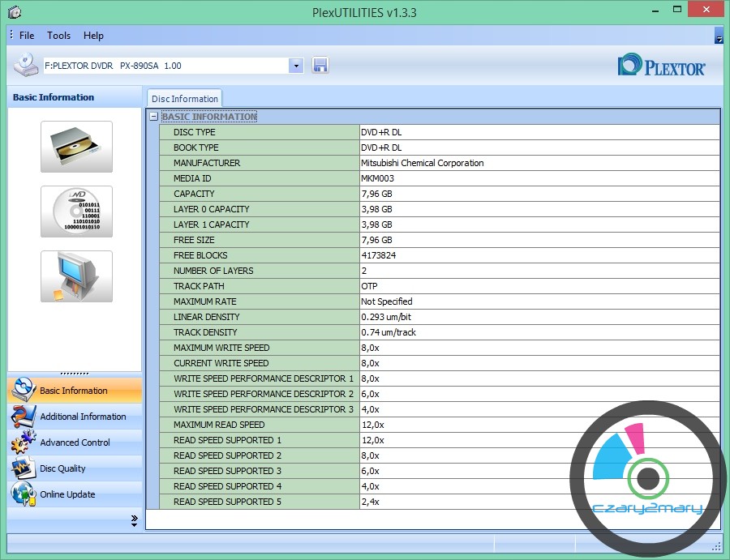Click the save floppy disk icon
The image size is (730, 560).
[320, 66]
